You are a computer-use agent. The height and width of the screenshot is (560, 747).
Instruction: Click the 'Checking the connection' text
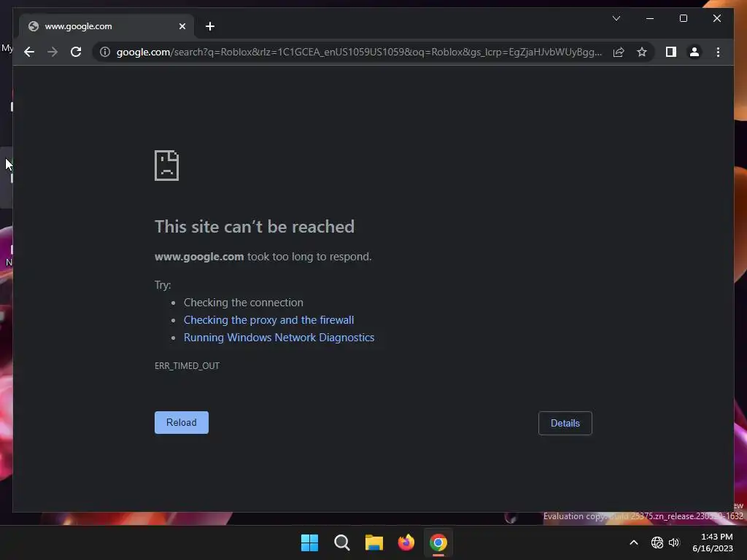(244, 303)
